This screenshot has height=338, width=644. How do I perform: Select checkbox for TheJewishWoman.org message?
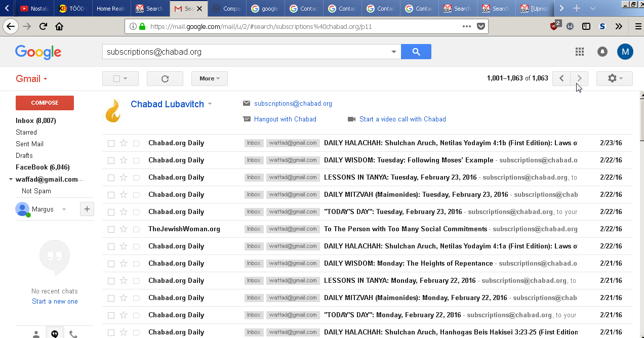click(x=111, y=229)
